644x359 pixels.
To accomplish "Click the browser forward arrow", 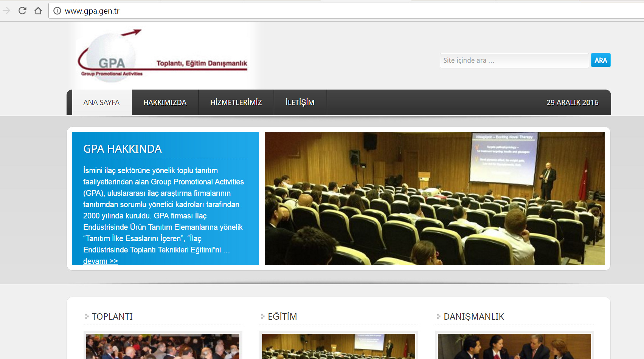I will [6, 11].
